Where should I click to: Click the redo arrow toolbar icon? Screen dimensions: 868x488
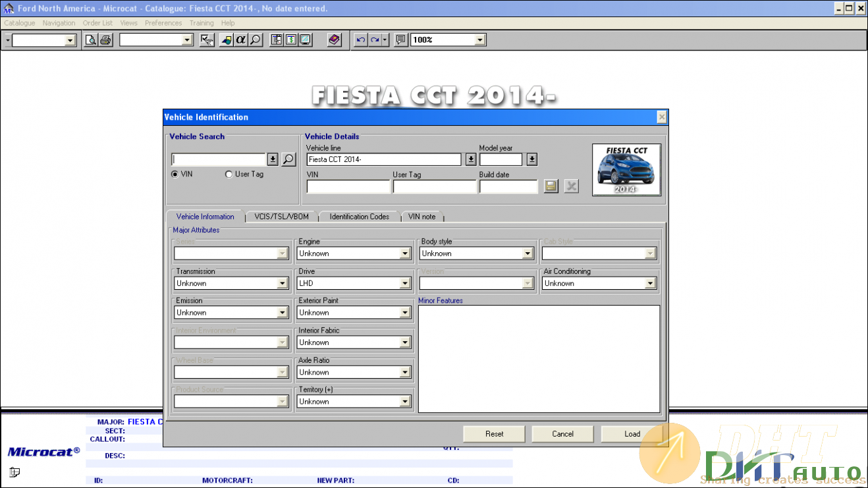[375, 40]
